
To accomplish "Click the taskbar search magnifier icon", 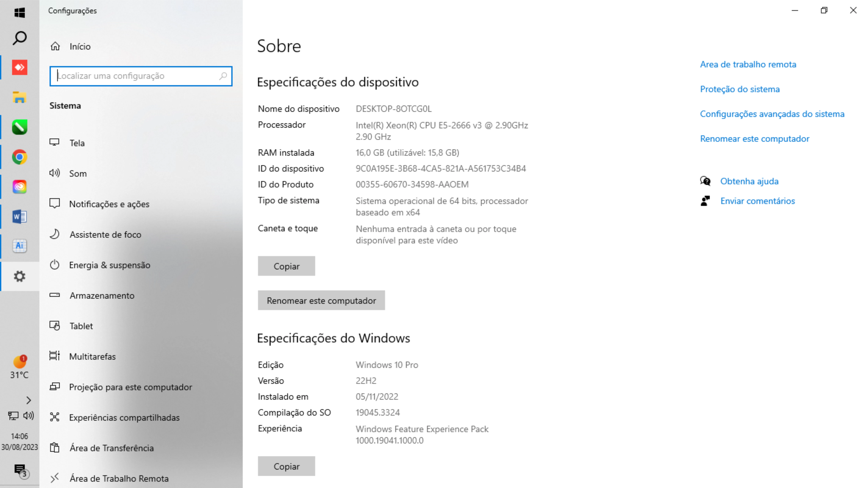I will [x=20, y=38].
